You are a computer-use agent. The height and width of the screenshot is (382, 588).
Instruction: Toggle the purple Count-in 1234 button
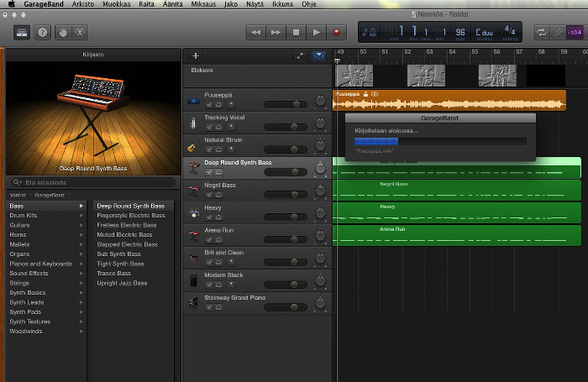click(575, 33)
